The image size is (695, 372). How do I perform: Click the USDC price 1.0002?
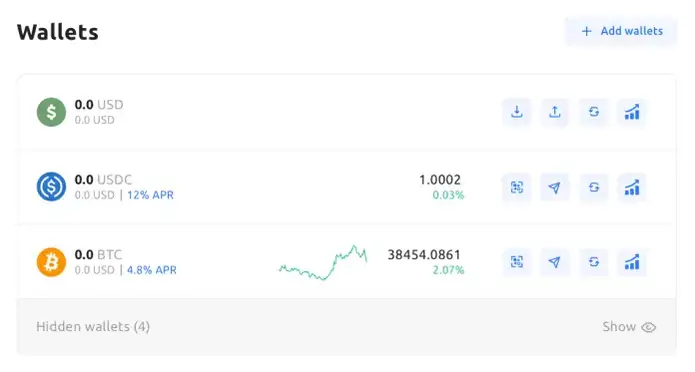(440, 180)
